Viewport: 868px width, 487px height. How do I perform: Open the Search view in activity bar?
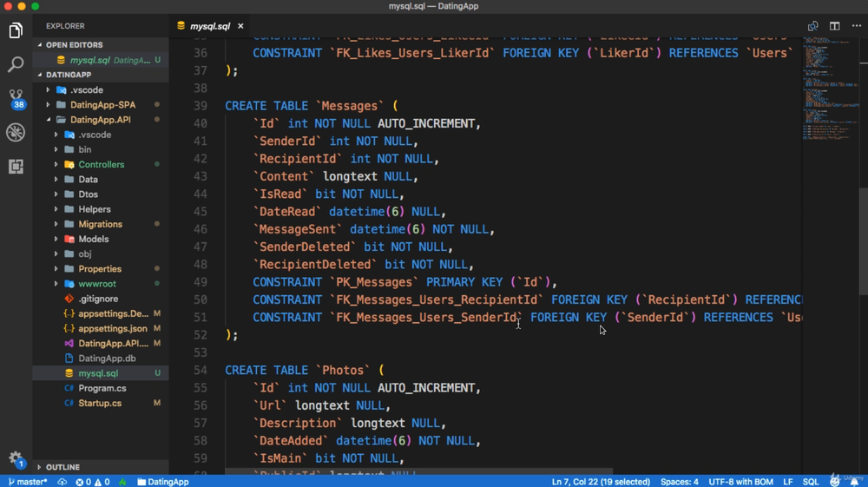click(x=16, y=64)
